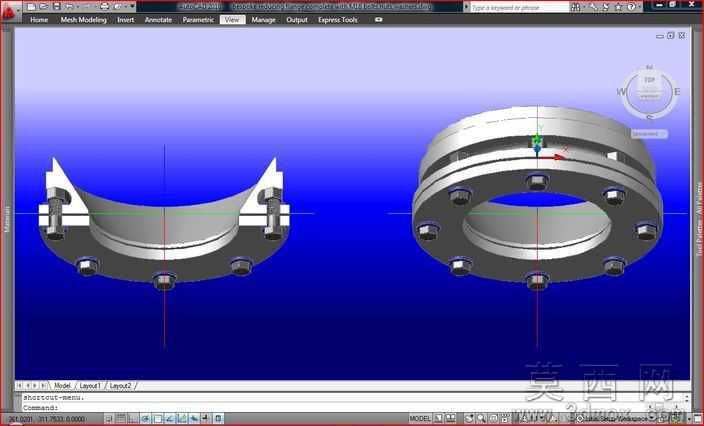Click the S compass direction on ViewCube
Image resolution: width=704 pixels, height=426 pixels.
[649, 118]
